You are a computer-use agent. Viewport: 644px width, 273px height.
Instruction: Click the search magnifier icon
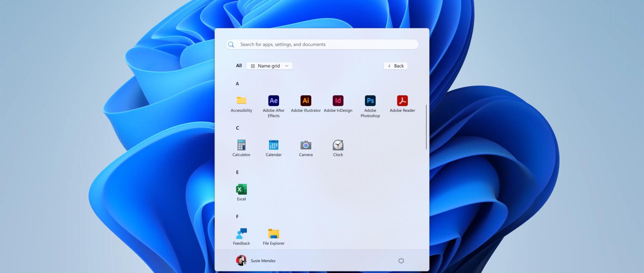231,44
